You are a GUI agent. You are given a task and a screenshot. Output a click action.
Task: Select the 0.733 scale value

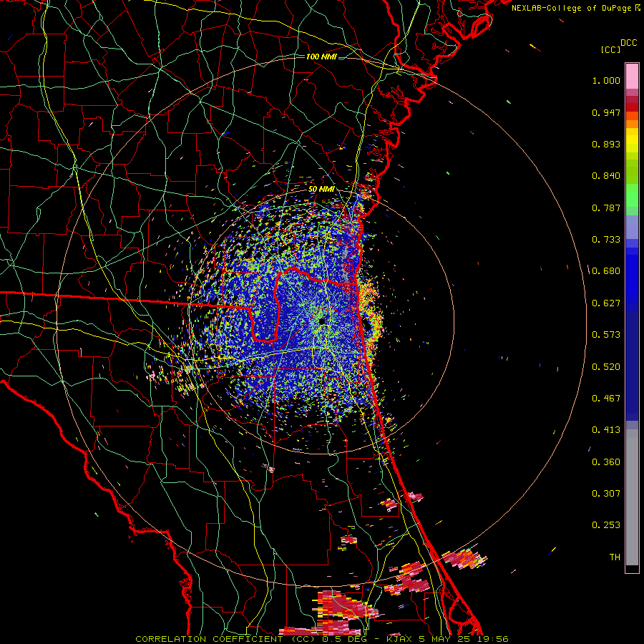(606, 240)
